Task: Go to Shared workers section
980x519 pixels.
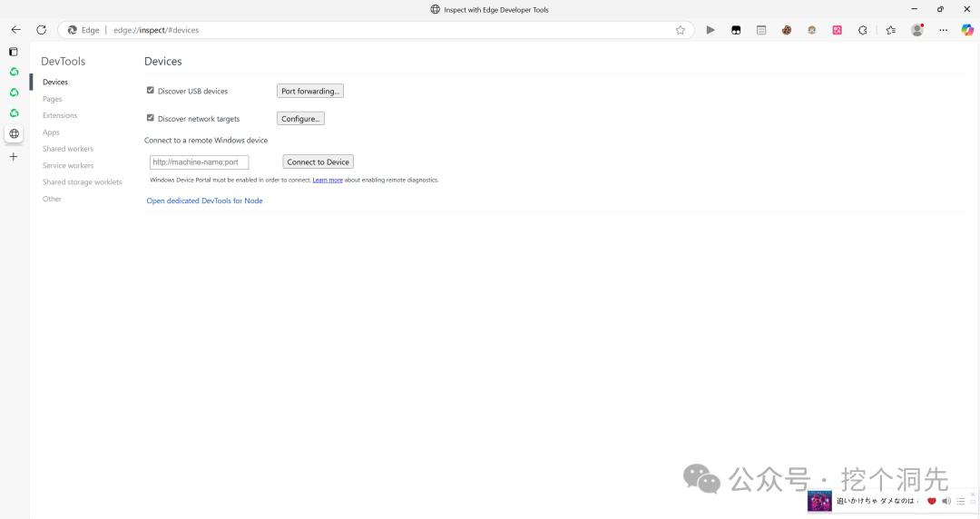Action: [67, 149]
